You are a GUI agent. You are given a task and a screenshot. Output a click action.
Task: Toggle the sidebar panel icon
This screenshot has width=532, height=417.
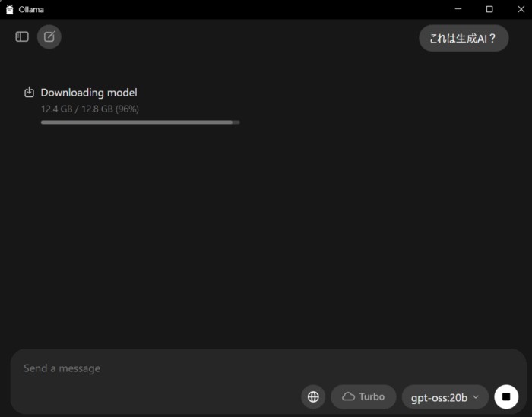click(22, 36)
